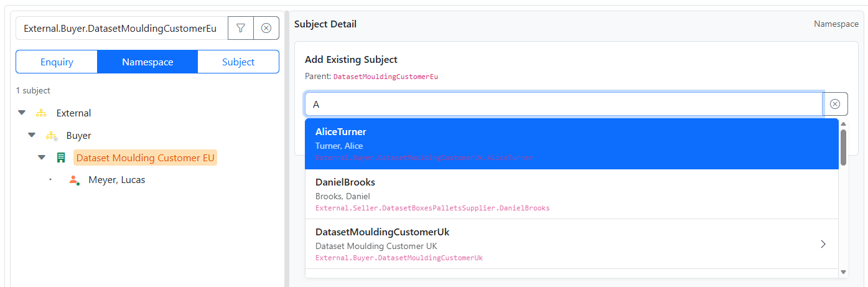The image size is (868, 287).
Task: Select Dataset Moulding Customer EU tree item
Action: click(145, 158)
